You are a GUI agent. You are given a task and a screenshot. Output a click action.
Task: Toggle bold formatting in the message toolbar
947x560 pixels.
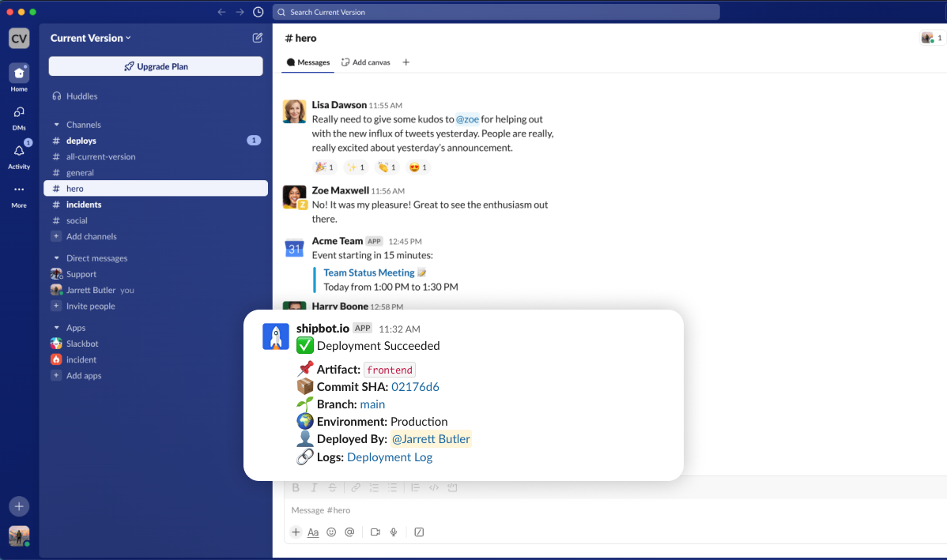click(295, 487)
